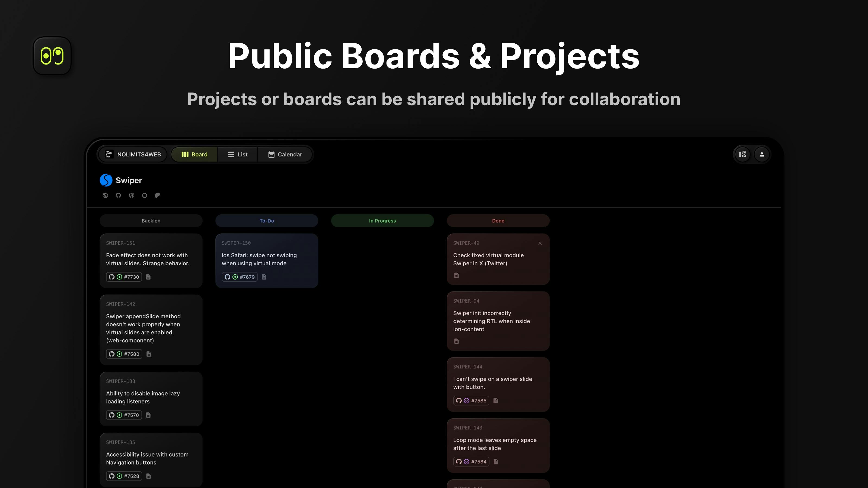Open the "Swiper appendSlide method" card title
868x488 pixels.
point(143,328)
